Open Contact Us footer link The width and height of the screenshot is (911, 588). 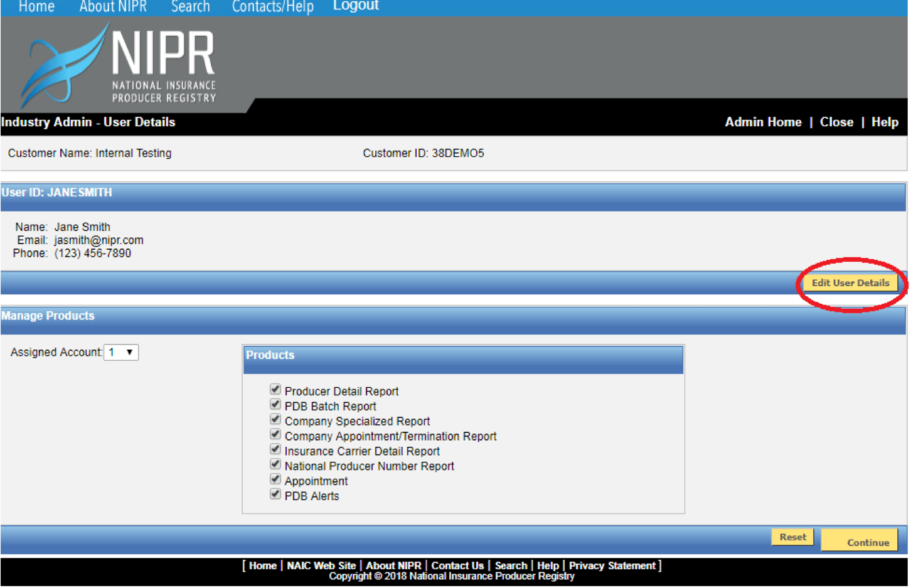[x=457, y=566]
